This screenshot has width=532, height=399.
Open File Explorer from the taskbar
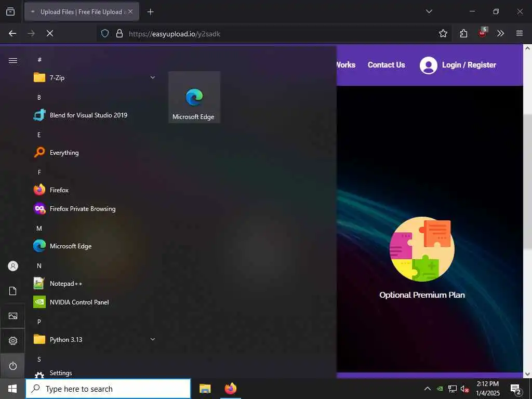(x=205, y=389)
